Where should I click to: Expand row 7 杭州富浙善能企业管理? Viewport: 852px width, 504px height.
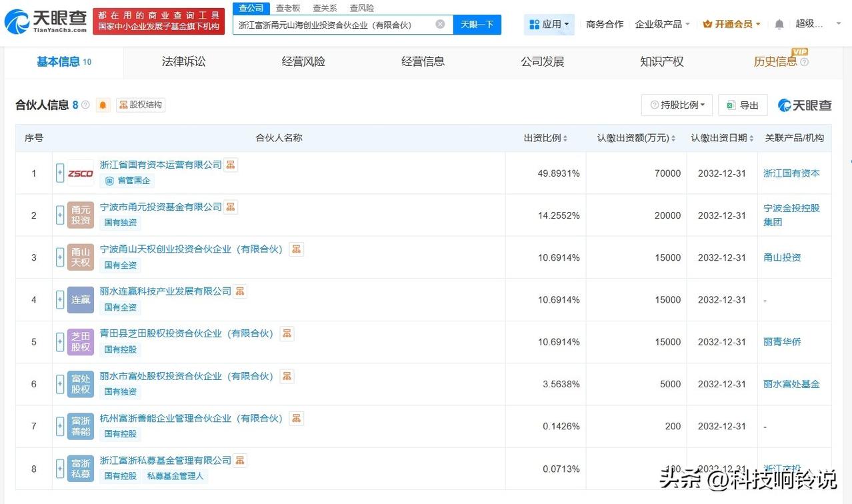(x=60, y=426)
